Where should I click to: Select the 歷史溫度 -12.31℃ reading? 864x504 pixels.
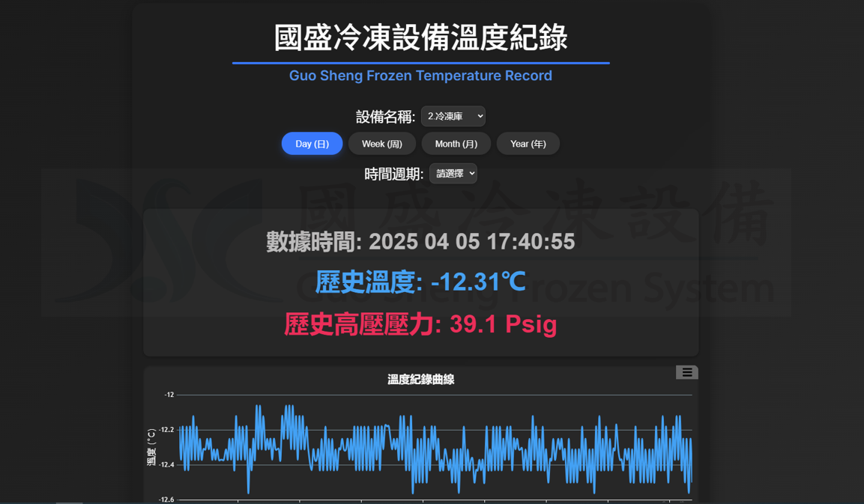point(420,282)
